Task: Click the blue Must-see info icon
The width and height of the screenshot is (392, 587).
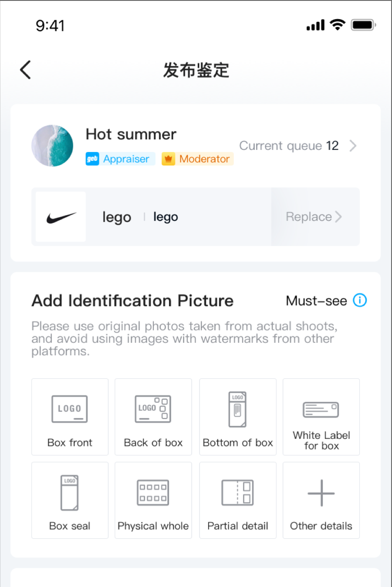Action: [x=360, y=300]
